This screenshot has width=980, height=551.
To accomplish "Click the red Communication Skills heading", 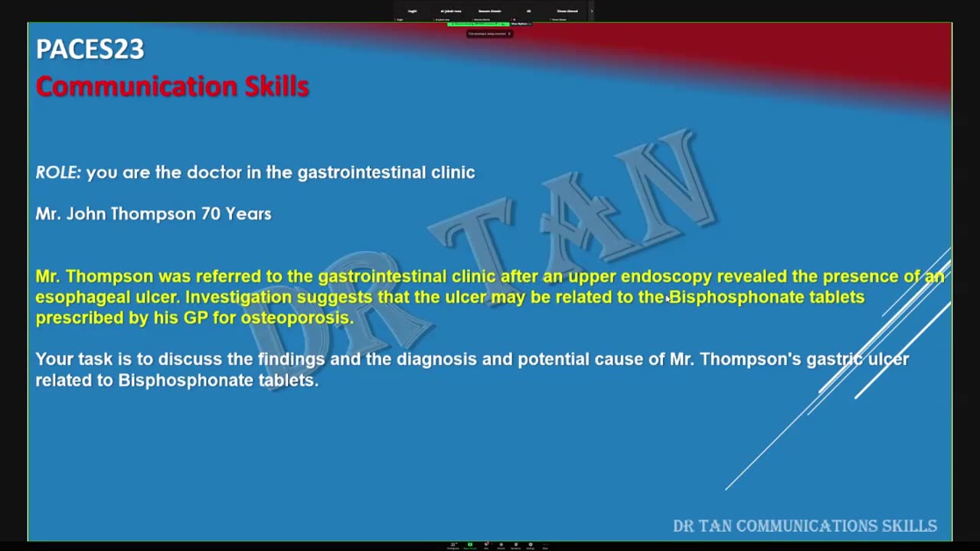I will click(172, 86).
